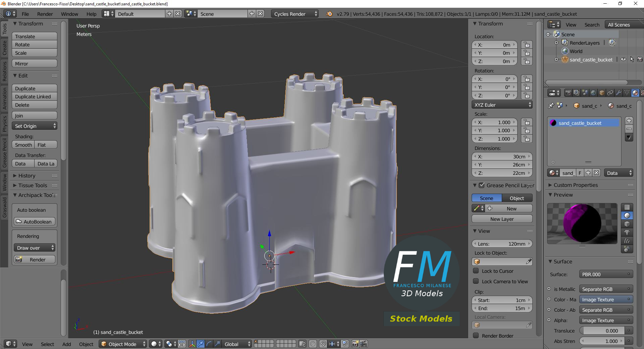The height and width of the screenshot is (349, 644).
Task: Open the File menu
Action: (x=25, y=14)
